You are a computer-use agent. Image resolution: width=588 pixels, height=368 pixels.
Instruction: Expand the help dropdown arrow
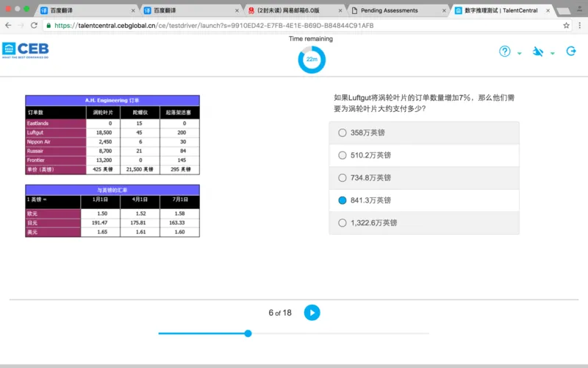[520, 53]
